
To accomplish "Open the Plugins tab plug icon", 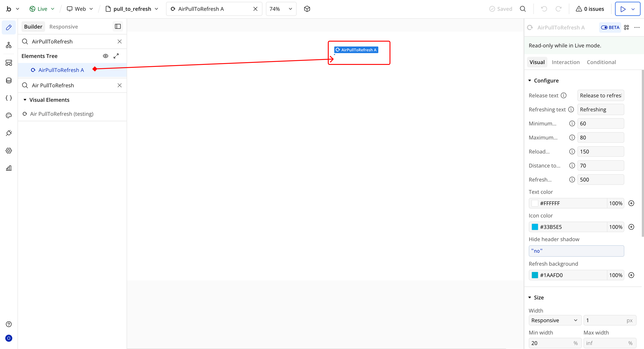I will pyautogui.click(x=9, y=133).
